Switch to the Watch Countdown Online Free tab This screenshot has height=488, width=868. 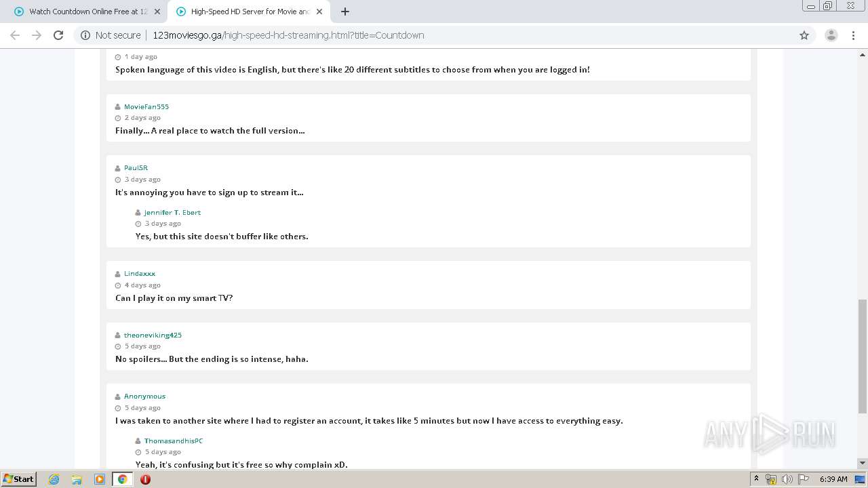[x=87, y=12]
